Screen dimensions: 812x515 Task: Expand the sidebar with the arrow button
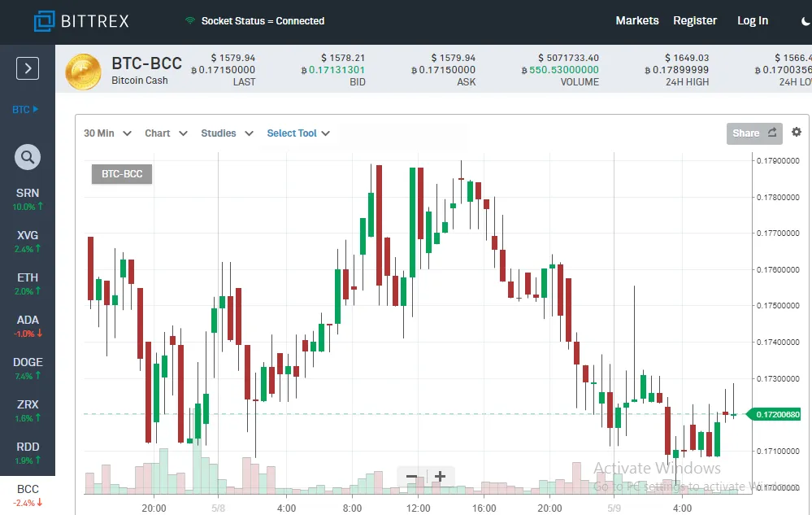[28, 68]
